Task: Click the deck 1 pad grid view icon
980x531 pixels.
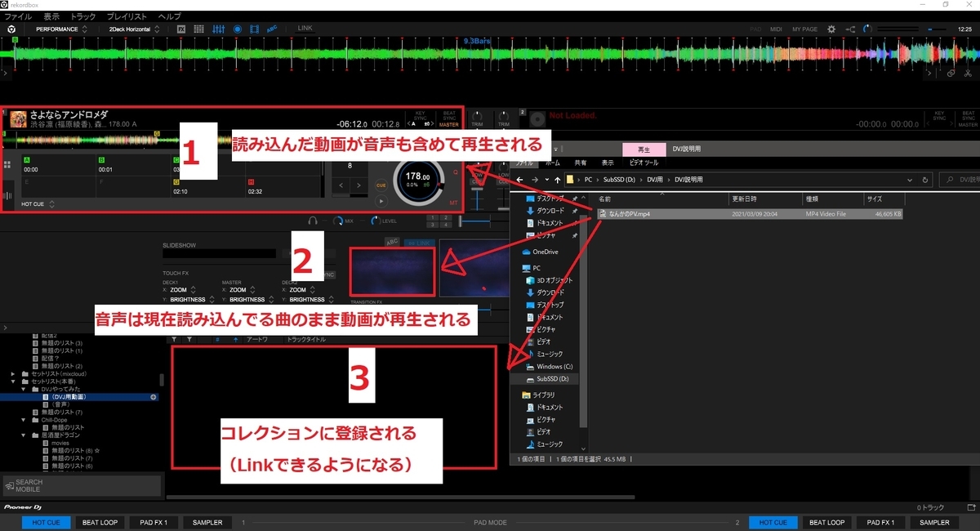Action: (x=7, y=164)
